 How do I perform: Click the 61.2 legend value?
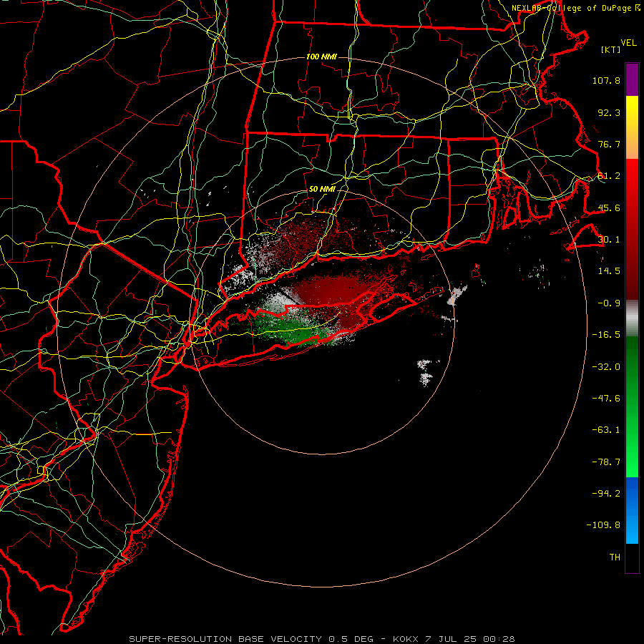tap(609, 176)
